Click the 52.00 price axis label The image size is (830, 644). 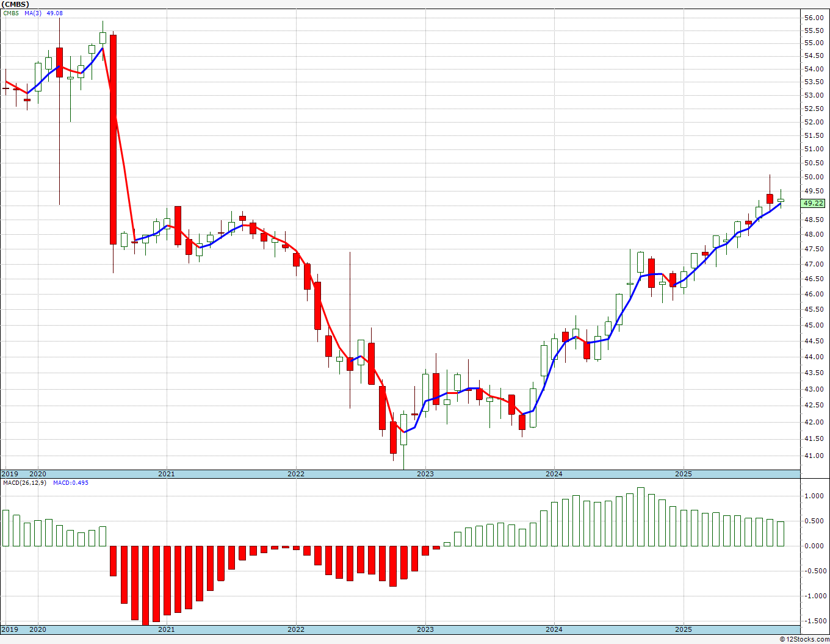[x=814, y=122]
